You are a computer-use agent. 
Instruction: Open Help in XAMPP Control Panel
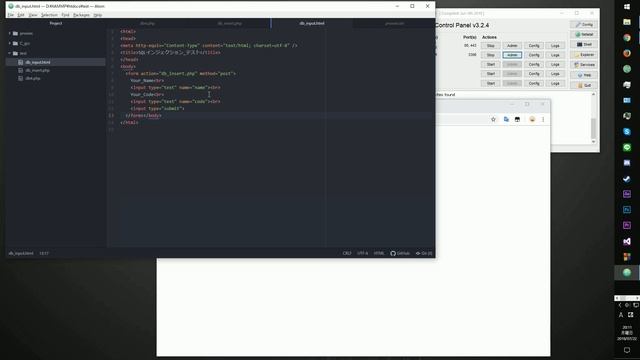click(584, 75)
